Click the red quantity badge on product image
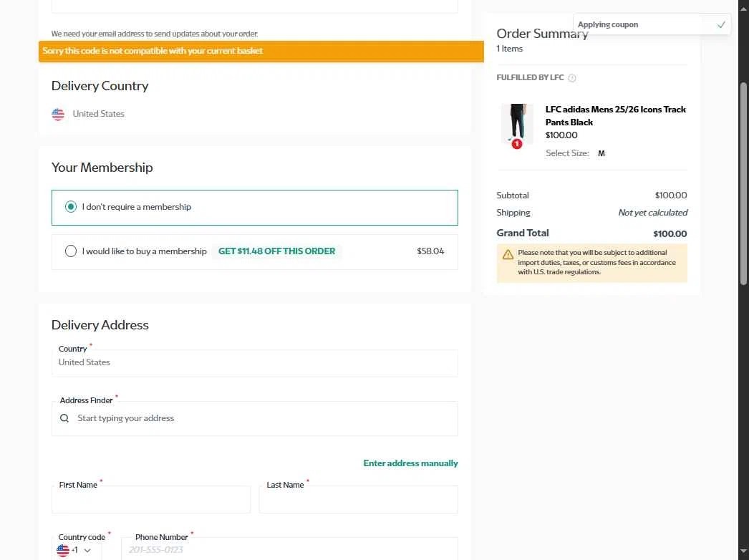The width and height of the screenshot is (749, 560). coord(517,144)
